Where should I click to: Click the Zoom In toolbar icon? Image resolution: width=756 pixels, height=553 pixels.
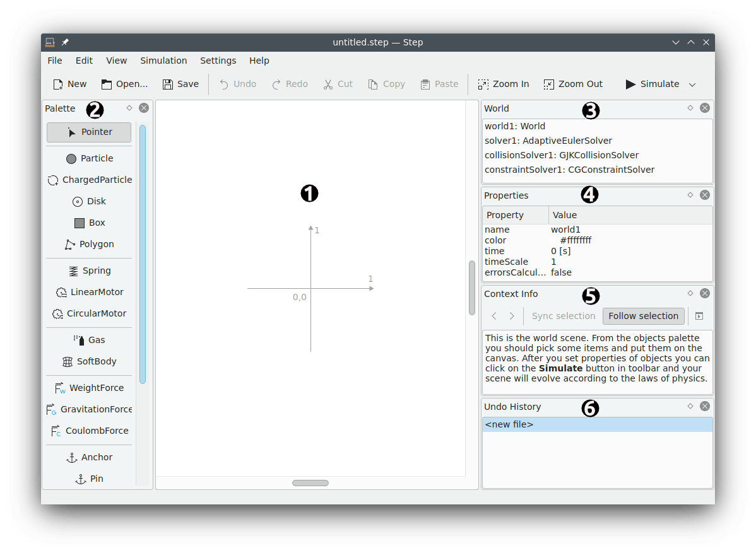[483, 84]
